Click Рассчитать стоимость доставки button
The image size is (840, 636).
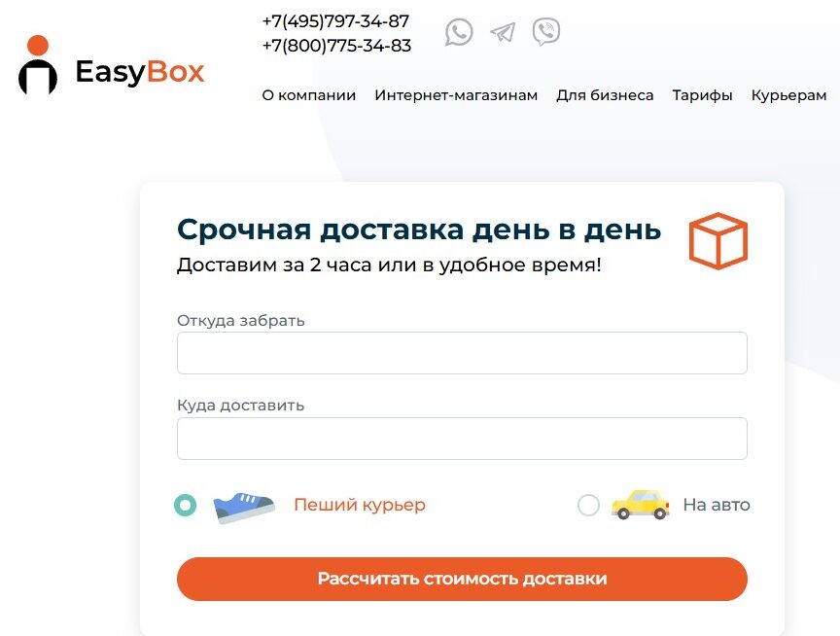(x=462, y=579)
